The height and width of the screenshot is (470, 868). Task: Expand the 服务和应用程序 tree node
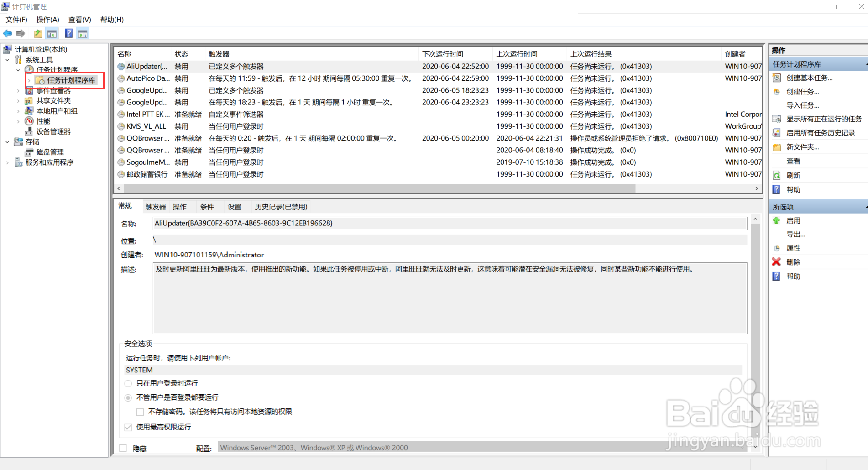(x=7, y=162)
